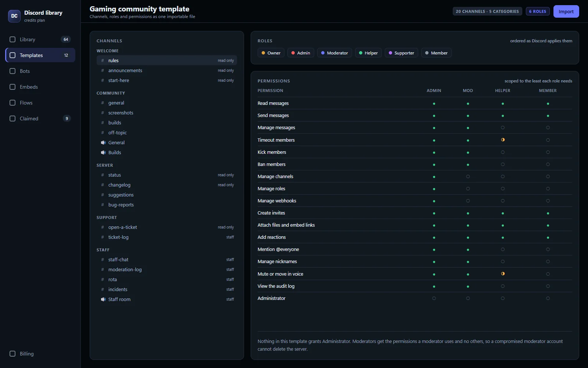Click the Builds voice channel speaker icon
Viewport: 588px width, 368px height.
[x=103, y=152]
